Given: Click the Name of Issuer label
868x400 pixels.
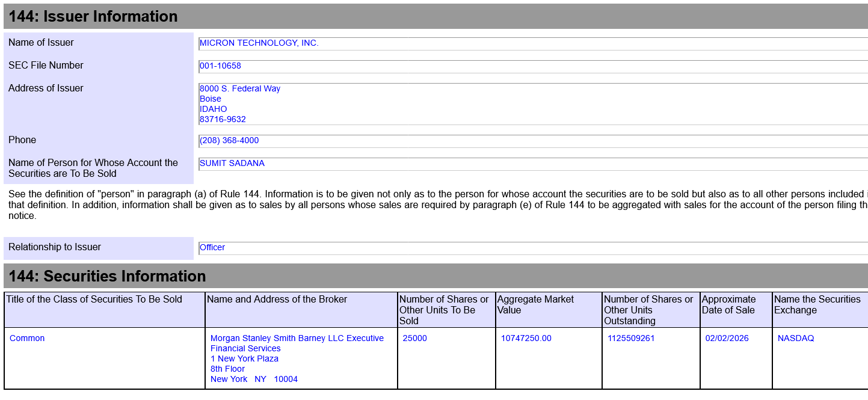Looking at the screenshot, I should tap(41, 43).
